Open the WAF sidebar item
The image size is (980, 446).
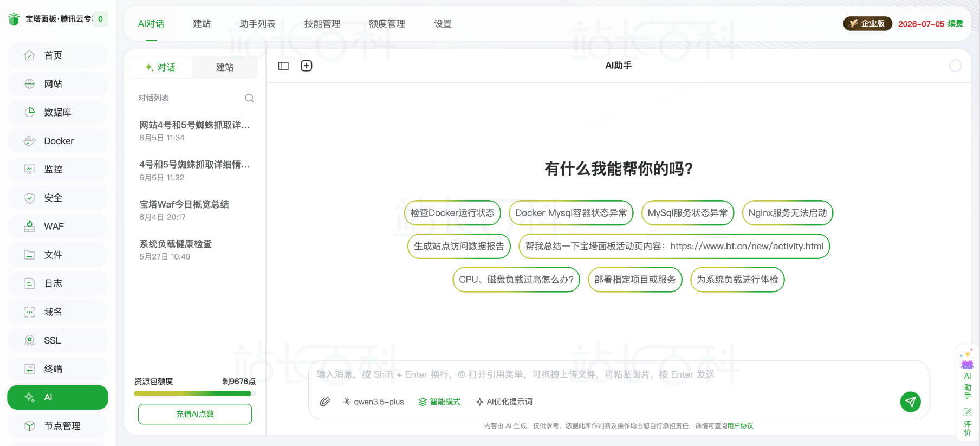(57, 227)
